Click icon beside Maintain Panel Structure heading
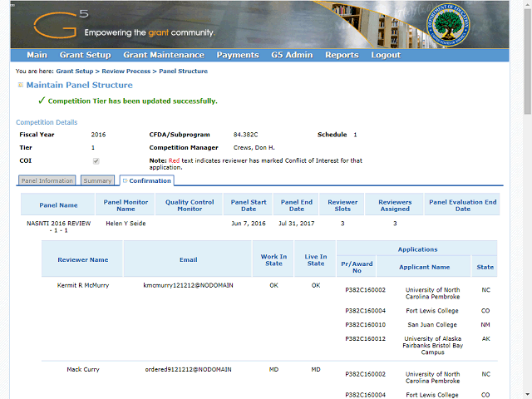 20,85
